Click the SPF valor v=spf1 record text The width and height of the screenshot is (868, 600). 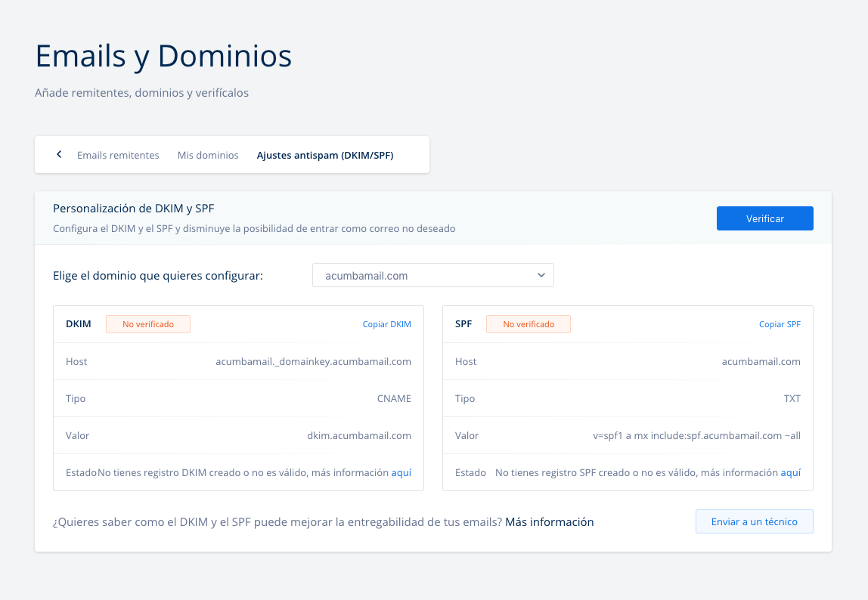(696, 436)
